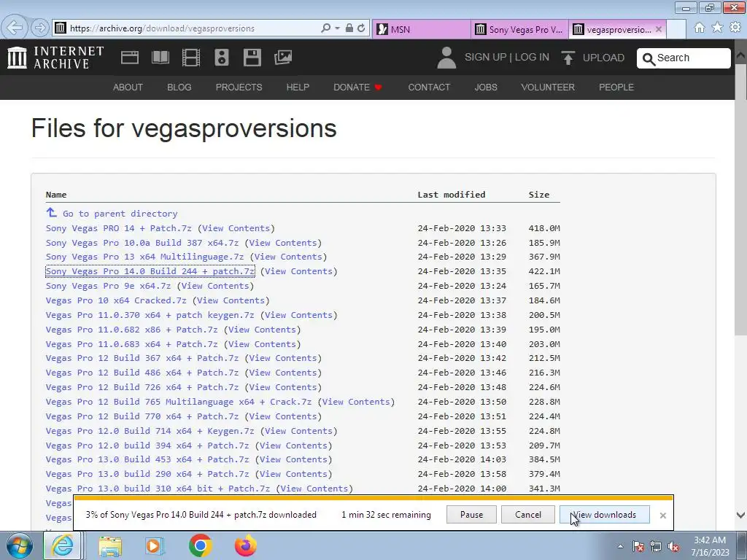Dismiss the download notification bar
The height and width of the screenshot is (560, 747).
(662, 516)
